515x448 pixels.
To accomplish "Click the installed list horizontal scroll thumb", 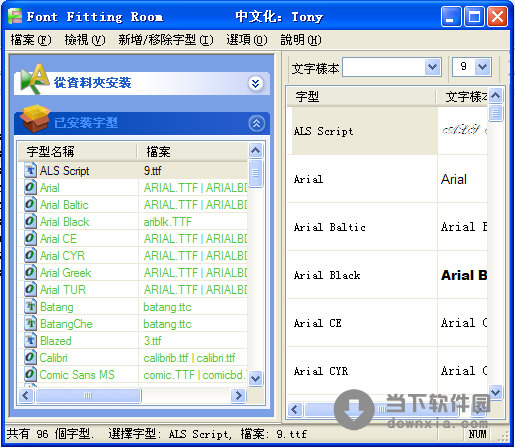I will coord(88,396).
